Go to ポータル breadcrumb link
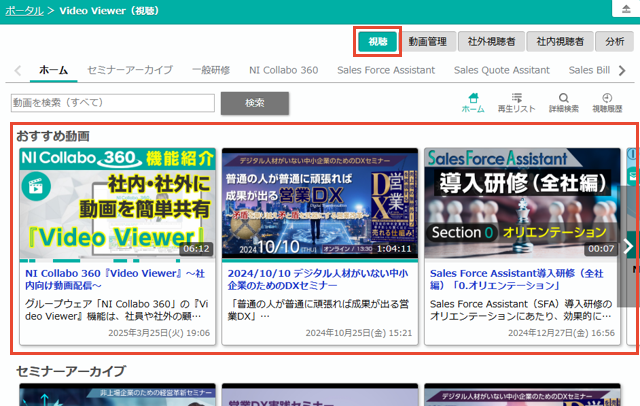 [x=24, y=11]
